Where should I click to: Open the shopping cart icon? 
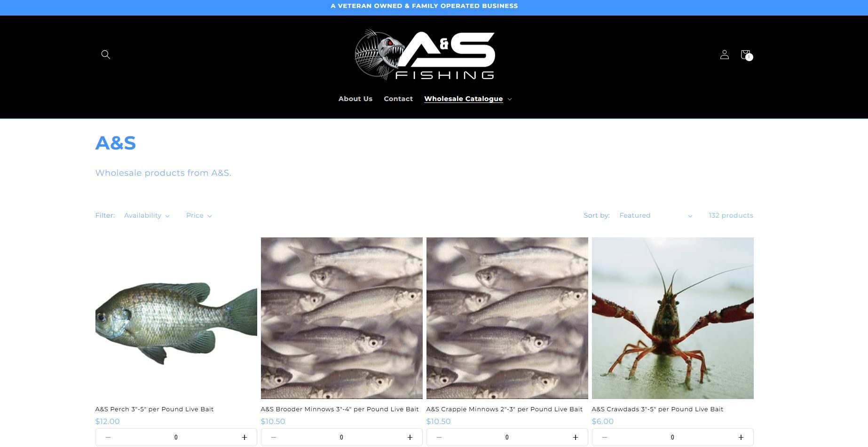(x=746, y=55)
